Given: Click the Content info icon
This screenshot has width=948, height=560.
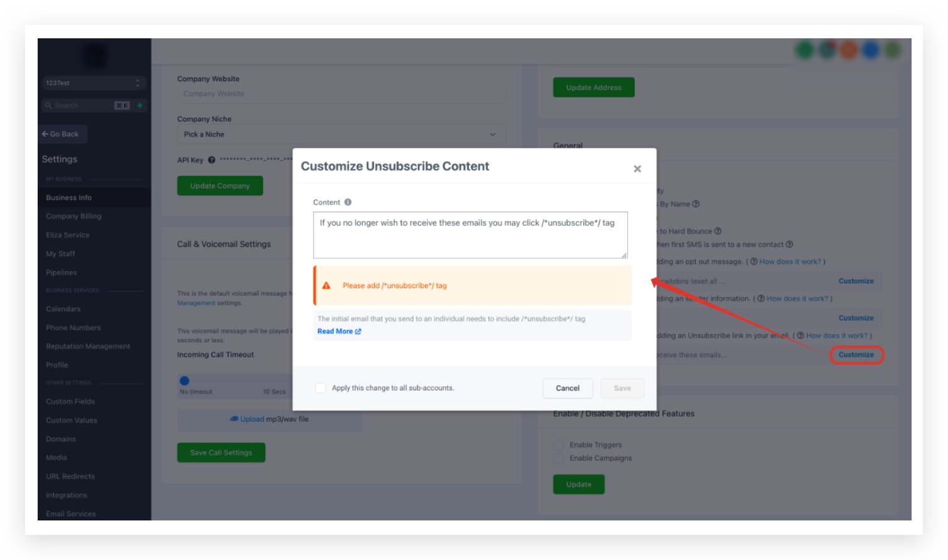Looking at the screenshot, I should coord(348,202).
